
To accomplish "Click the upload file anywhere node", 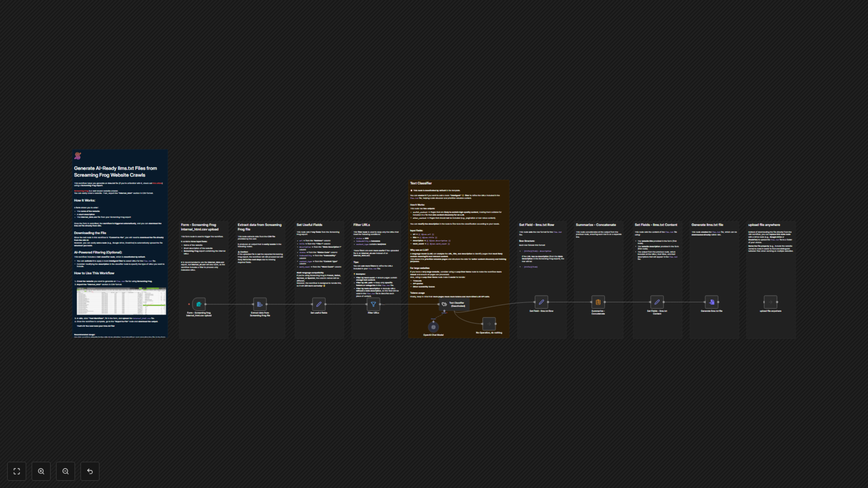I will (x=770, y=302).
